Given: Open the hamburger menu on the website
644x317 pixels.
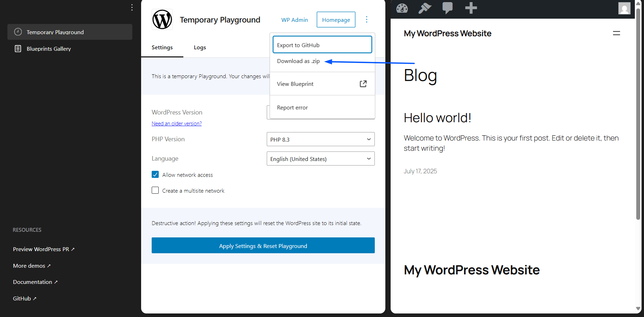Looking at the screenshot, I should coord(617,33).
